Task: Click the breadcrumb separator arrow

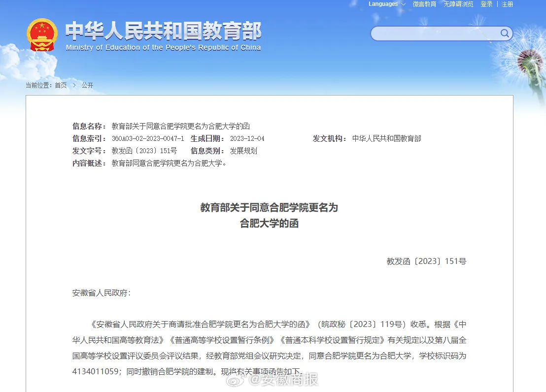Action: tap(73, 85)
